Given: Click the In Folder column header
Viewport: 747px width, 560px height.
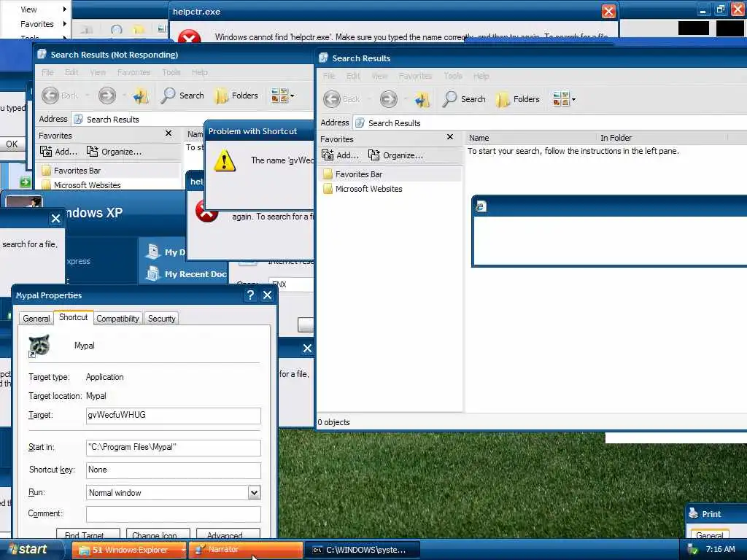Looking at the screenshot, I should coord(662,138).
